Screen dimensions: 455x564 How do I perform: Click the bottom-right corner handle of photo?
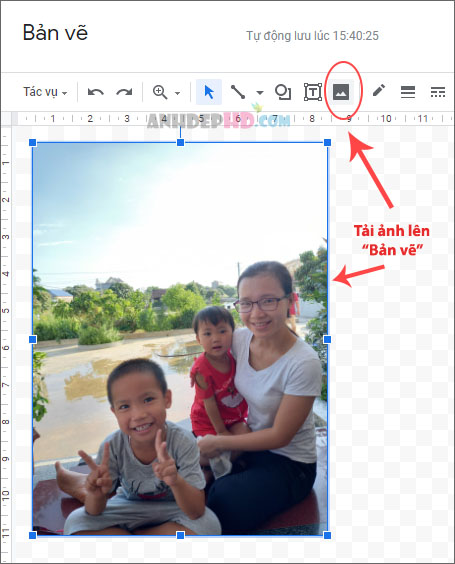point(327,535)
